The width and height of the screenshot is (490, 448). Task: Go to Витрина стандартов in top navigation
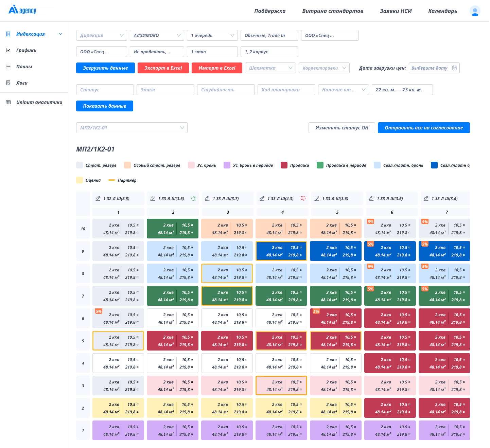pos(333,11)
